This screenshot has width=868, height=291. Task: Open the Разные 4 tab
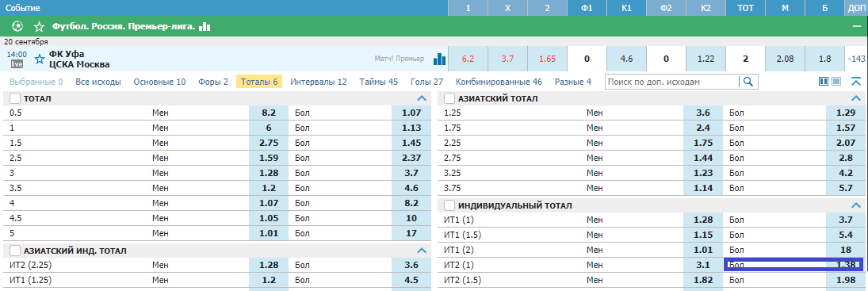pos(573,82)
